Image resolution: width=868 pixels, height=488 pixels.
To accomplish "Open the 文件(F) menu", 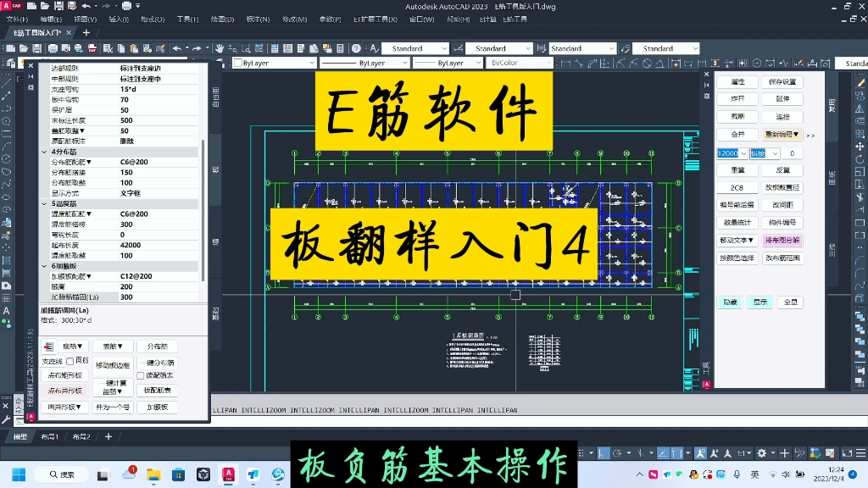I will (17, 19).
